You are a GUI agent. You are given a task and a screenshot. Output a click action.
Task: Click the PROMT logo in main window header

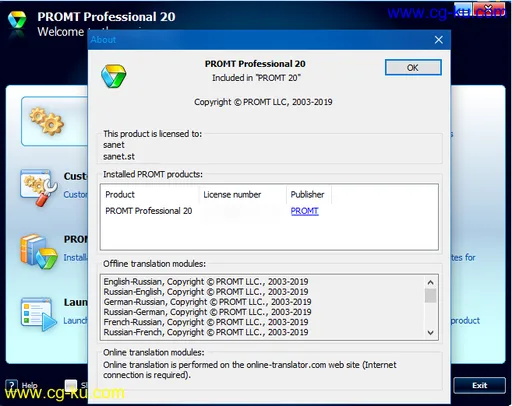click(x=17, y=19)
